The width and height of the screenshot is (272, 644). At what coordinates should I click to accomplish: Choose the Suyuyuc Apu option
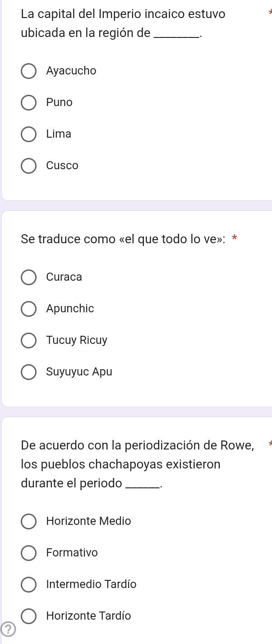coord(28,372)
